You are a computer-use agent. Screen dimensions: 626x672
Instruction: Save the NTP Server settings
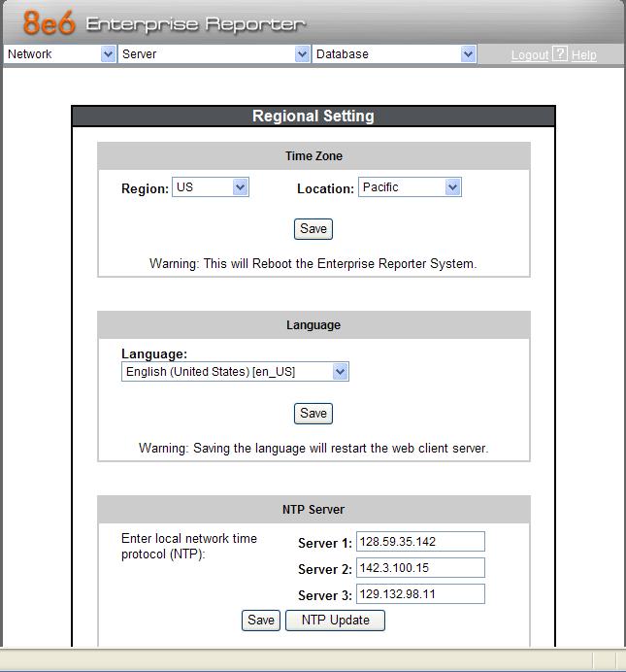coord(260,621)
